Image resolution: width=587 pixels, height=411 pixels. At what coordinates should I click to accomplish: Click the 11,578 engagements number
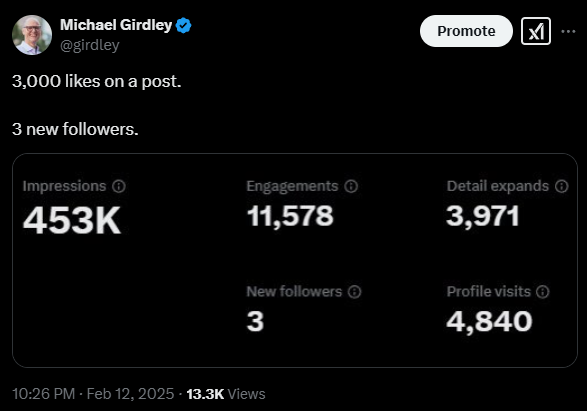pyautogui.click(x=290, y=216)
